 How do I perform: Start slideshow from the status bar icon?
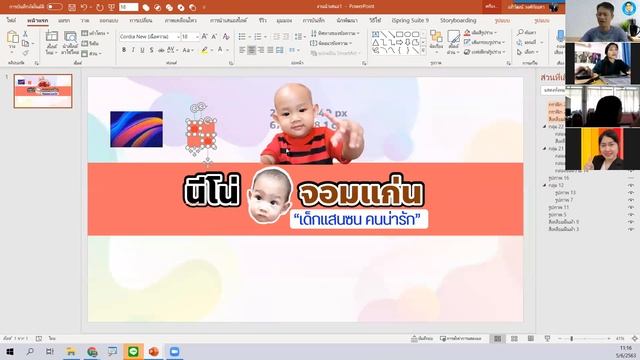tap(547, 339)
